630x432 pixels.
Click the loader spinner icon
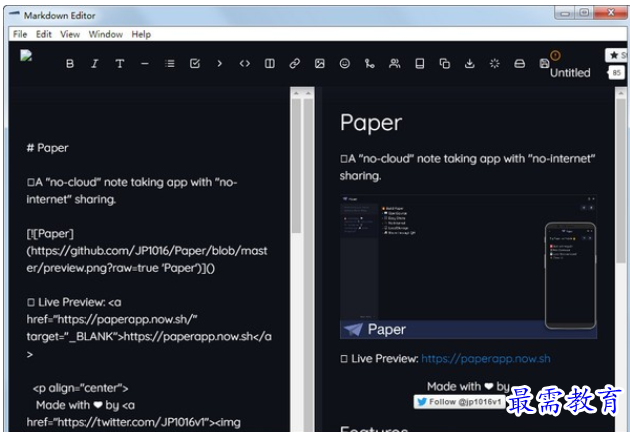pos(495,63)
